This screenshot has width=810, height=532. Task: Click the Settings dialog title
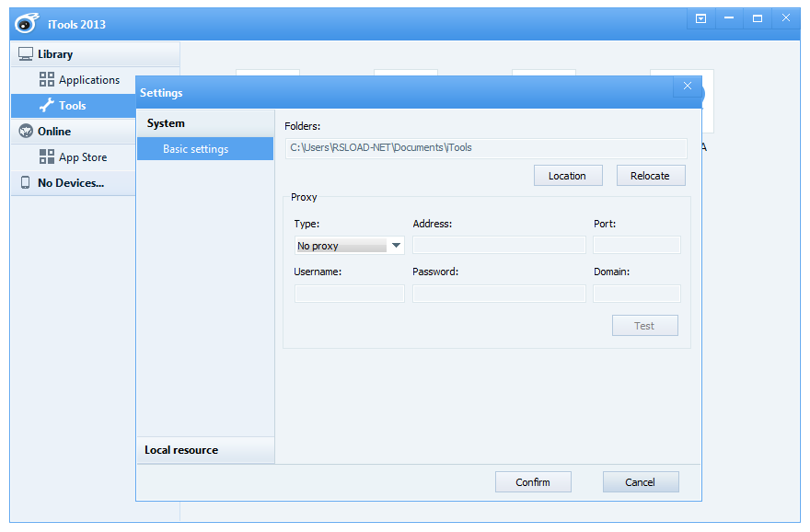point(161,93)
